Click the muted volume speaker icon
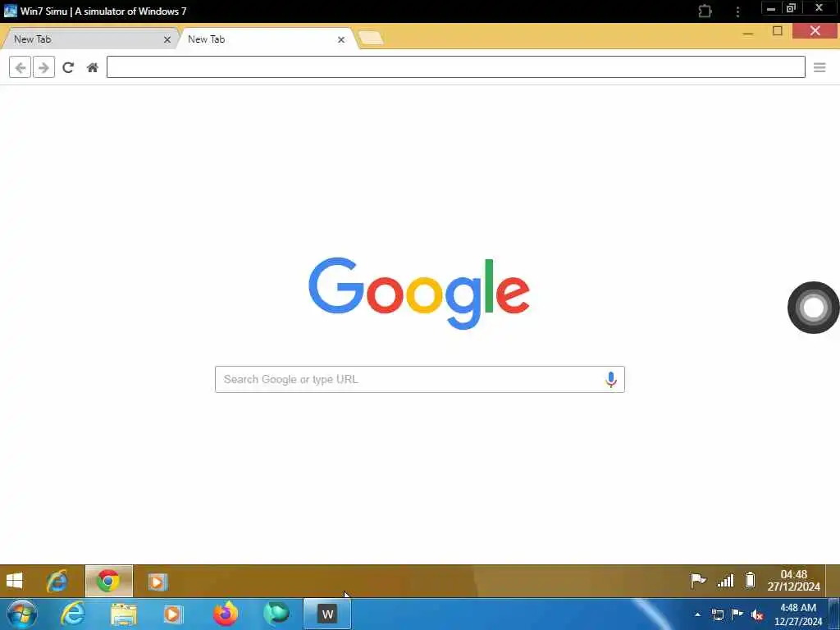This screenshot has width=840, height=630. 757,615
